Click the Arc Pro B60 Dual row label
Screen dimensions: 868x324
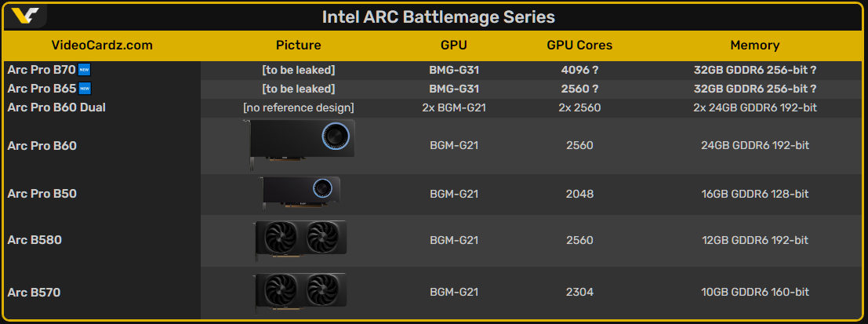(56, 107)
